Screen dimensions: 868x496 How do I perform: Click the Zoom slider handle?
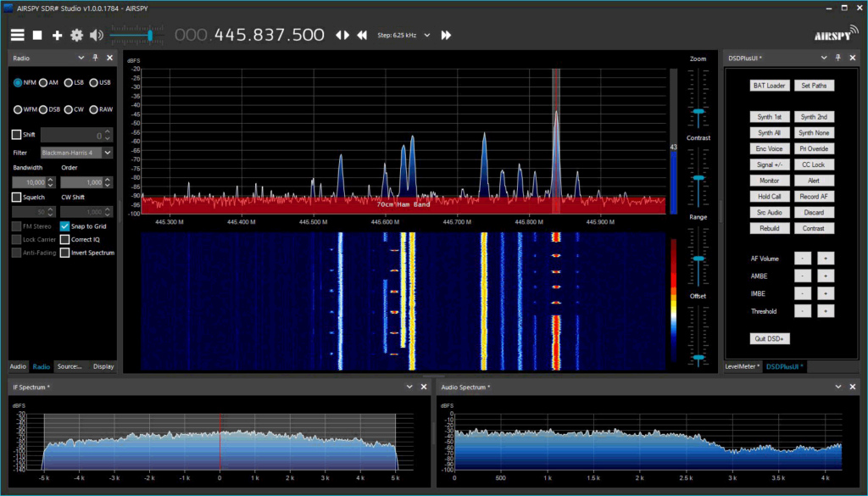pos(698,111)
